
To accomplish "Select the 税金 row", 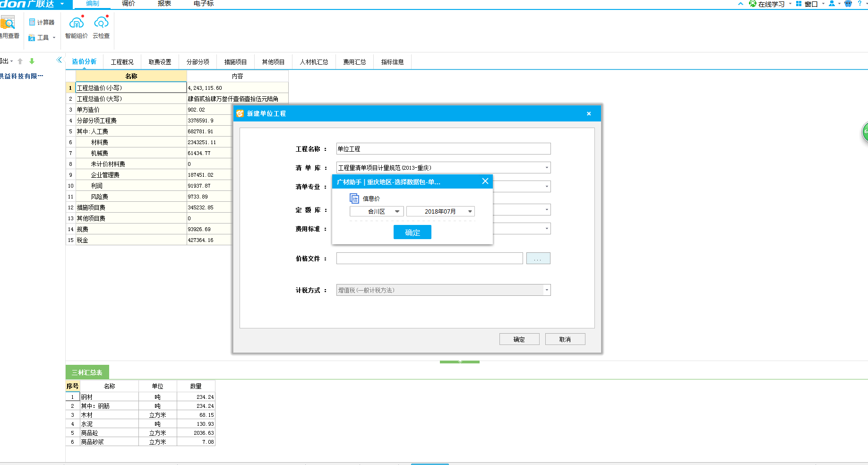I will coord(149,240).
